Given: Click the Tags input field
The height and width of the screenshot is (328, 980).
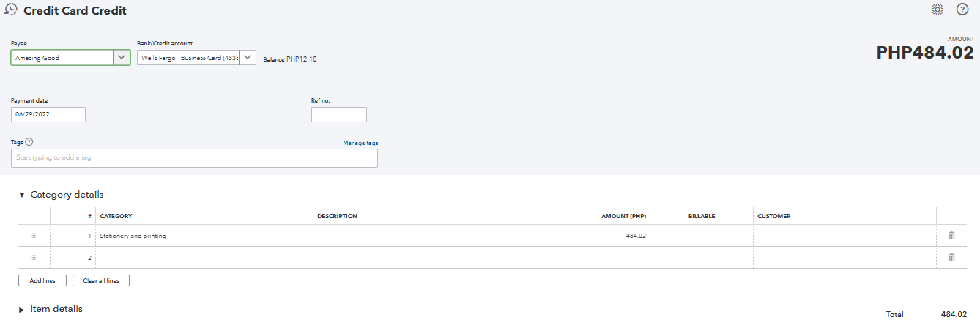Looking at the screenshot, I should click(194, 158).
